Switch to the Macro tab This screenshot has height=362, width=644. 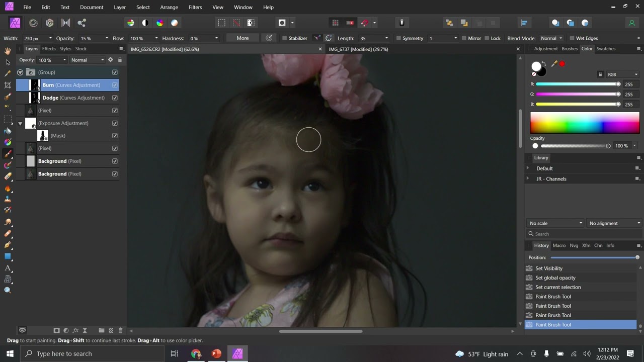click(559, 245)
